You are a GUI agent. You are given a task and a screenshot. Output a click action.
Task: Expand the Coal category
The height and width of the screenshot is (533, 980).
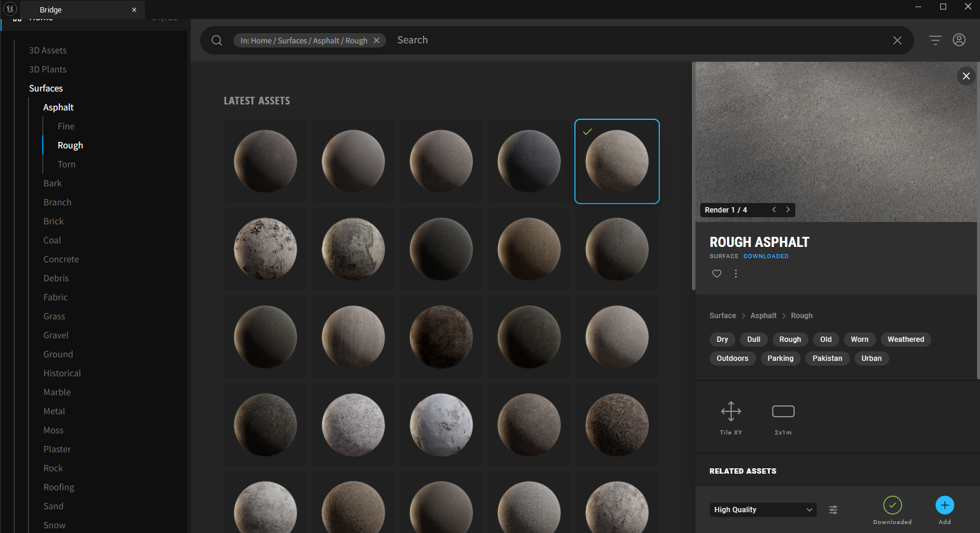click(x=52, y=240)
